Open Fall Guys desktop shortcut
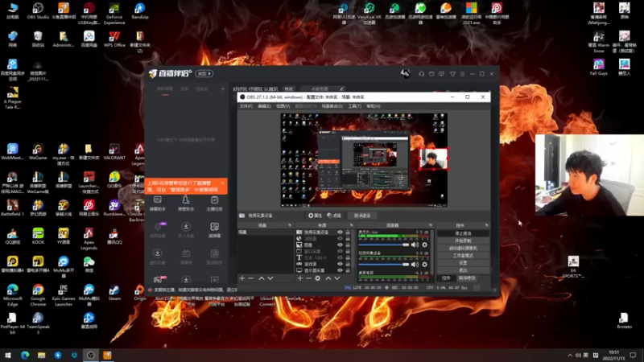 [x=599, y=68]
